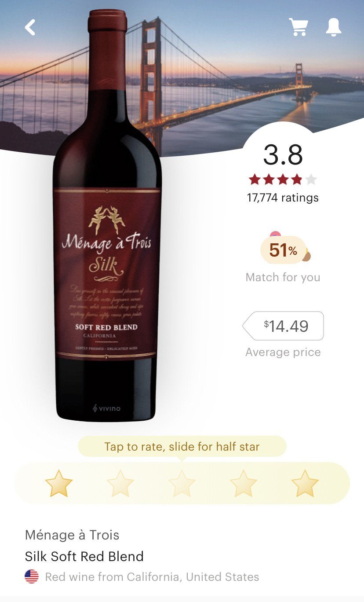Rate wine two stars
Image resolution: width=364 pixels, height=602 pixels.
[120, 483]
